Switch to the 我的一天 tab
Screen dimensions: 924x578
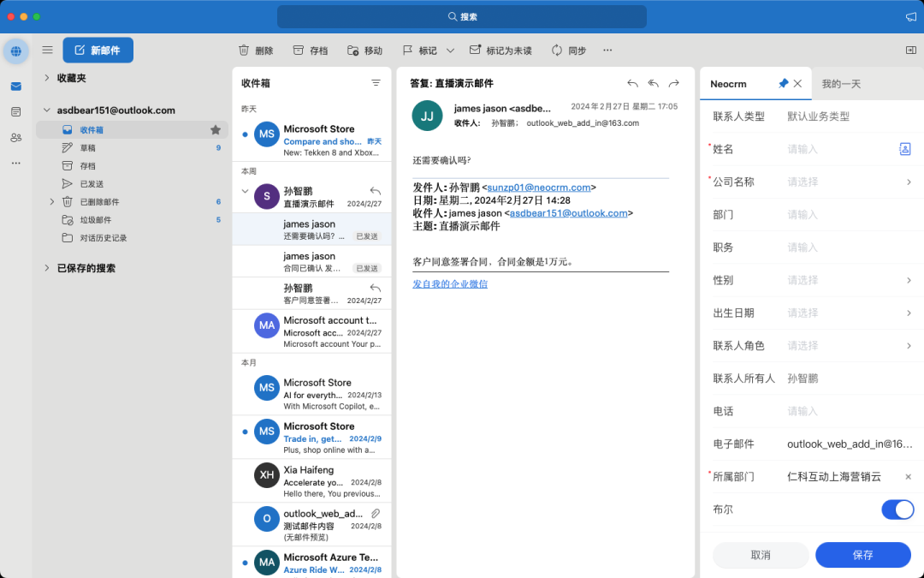click(x=841, y=84)
